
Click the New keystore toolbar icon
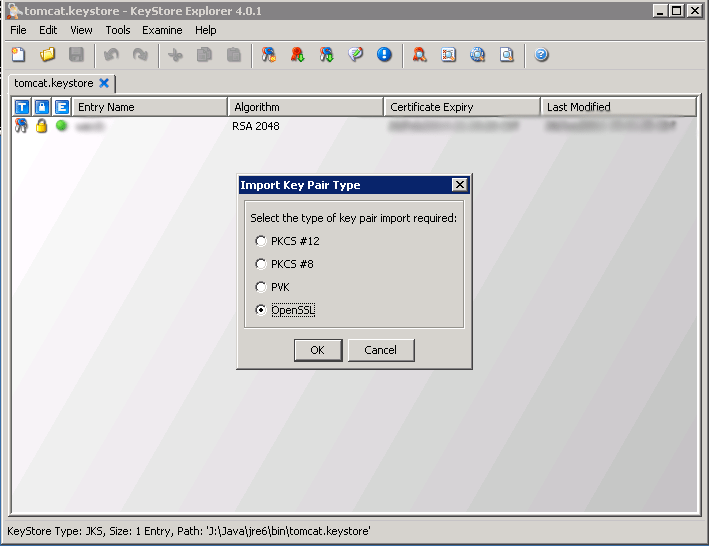19,55
